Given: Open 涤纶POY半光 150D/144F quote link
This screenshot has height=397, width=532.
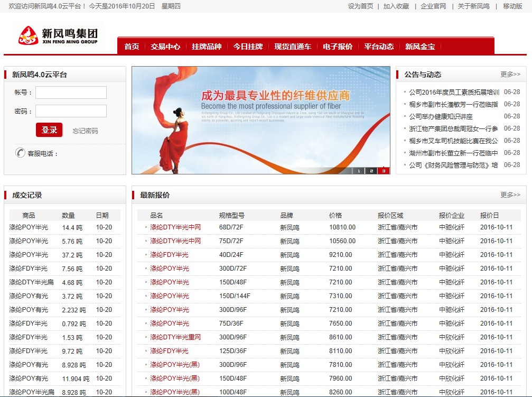Looking at the screenshot, I should 169,296.
